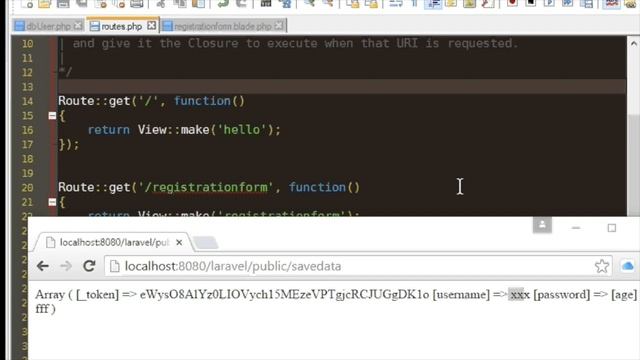Select the localhost:8080/laravel Chrome tab
This screenshot has height=360, width=640.
pos(113,242)
